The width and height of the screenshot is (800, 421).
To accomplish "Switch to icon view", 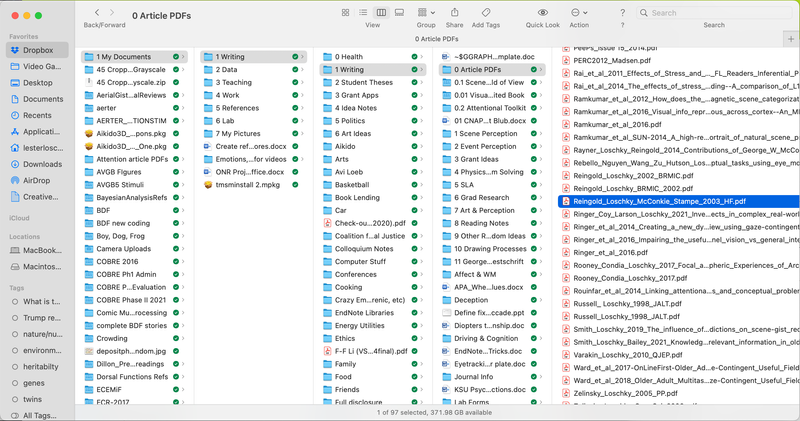I will (x=345, y=13).
